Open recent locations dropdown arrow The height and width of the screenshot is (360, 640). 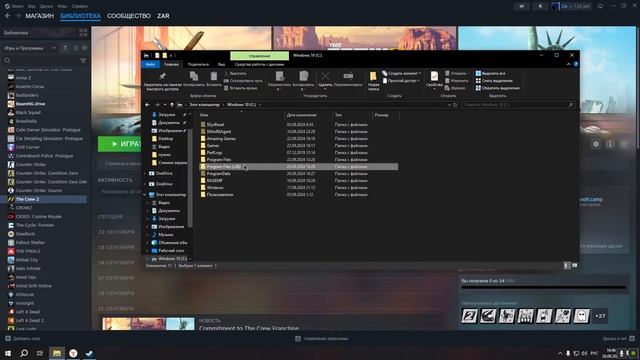click(164, 105)
